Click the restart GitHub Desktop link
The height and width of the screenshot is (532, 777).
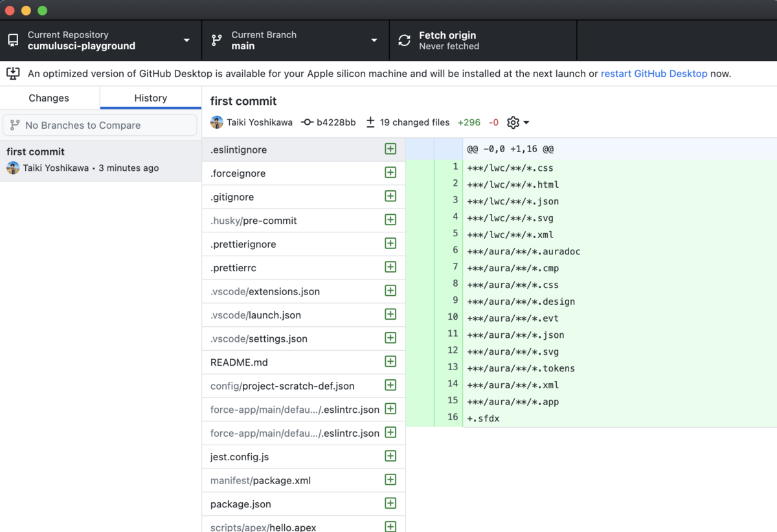click(654, 74)
